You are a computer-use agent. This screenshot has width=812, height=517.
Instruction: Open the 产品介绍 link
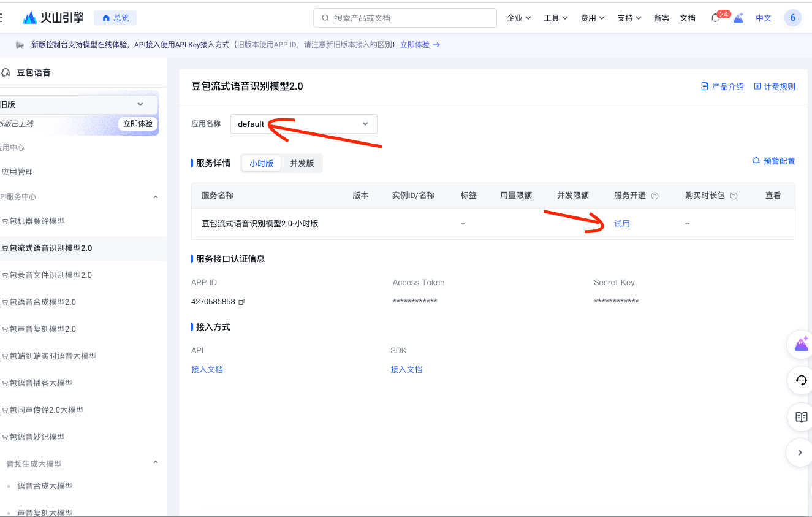pyautogui.click(x=723, y=86)
